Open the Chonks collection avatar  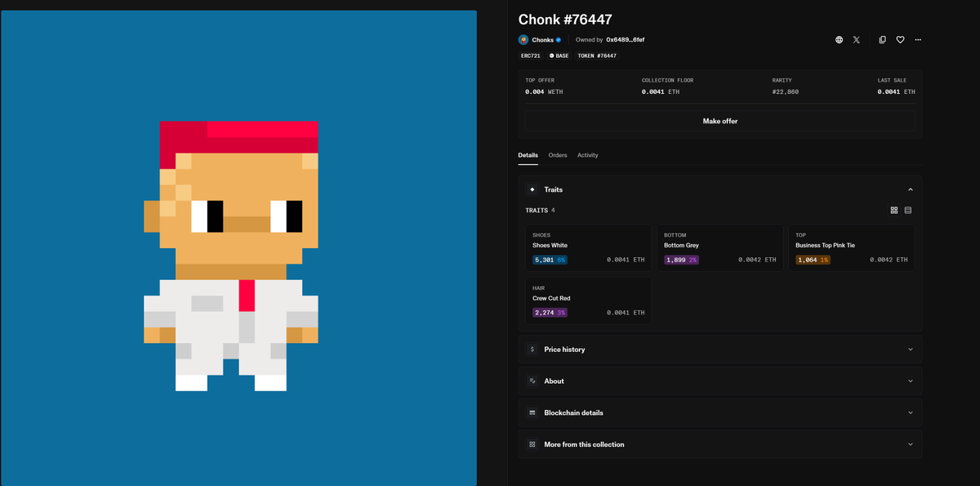click(x=523, y=39)
